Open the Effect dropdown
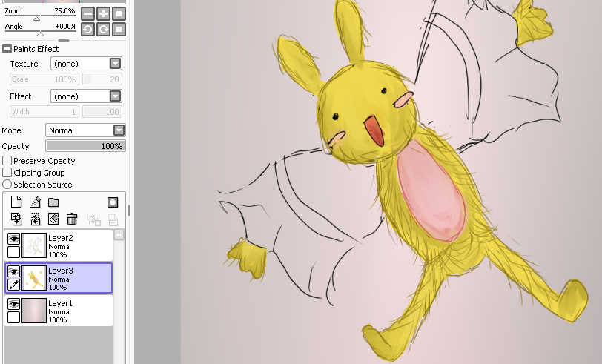The image size is (602, 364). click(x=115, y=96)
